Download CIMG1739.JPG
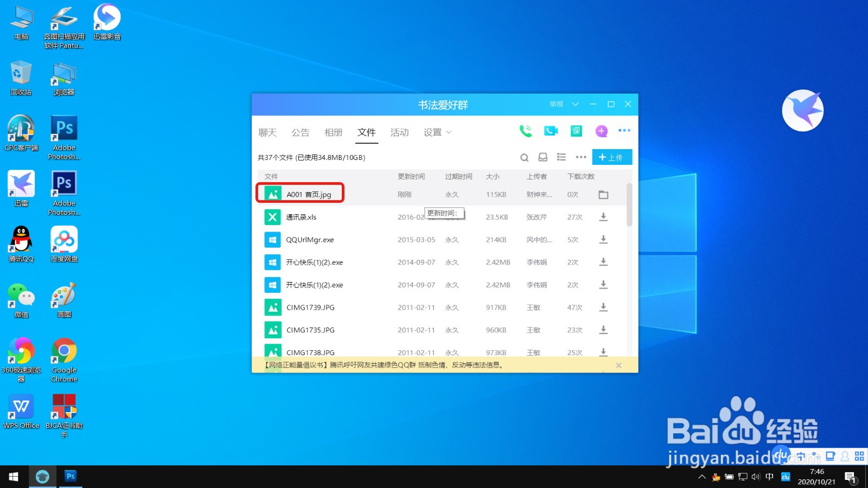Viewport: 868px width, 488px height. pos(603,307)
